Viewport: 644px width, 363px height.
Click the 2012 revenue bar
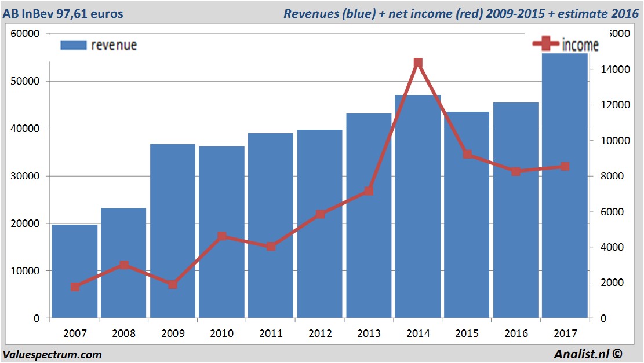[319, 224]
